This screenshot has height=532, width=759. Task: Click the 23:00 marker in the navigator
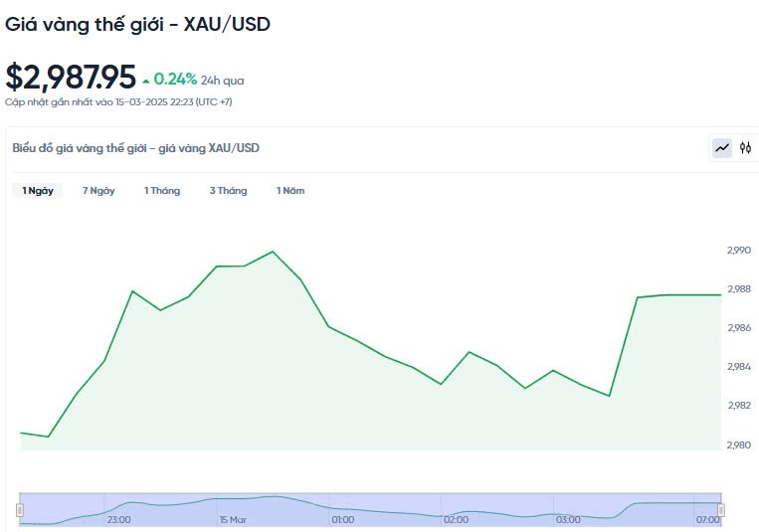[x=118, y=519]
